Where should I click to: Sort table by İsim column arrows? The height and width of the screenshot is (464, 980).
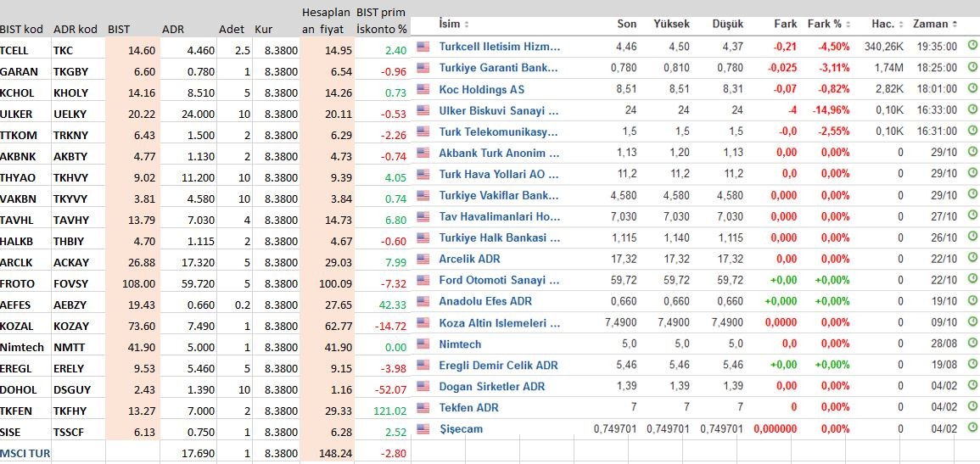[467, 25]
